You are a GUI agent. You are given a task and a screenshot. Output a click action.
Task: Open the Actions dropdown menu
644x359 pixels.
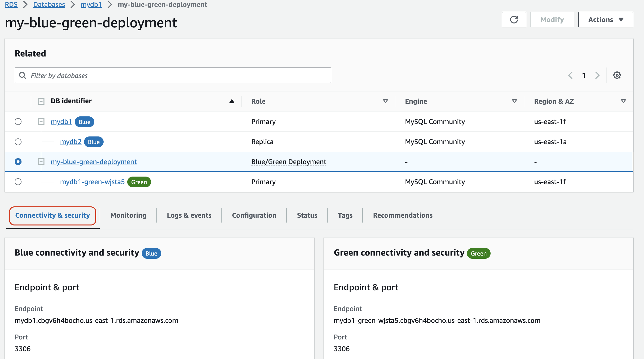tap(605, 19)
